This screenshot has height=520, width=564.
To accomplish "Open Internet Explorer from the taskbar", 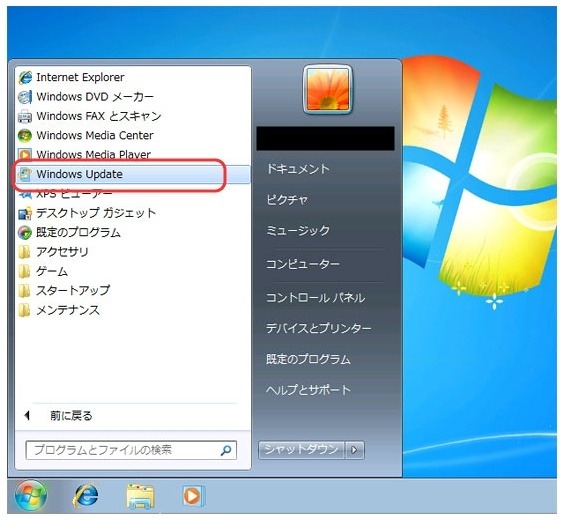I will pyautogui.click(x=86, y=496).
